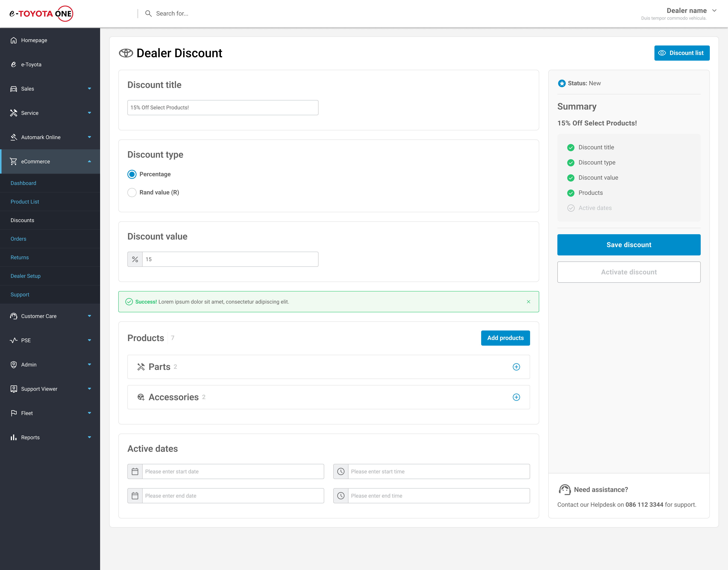Click the eCommerce cart icon

coord(14,161)
